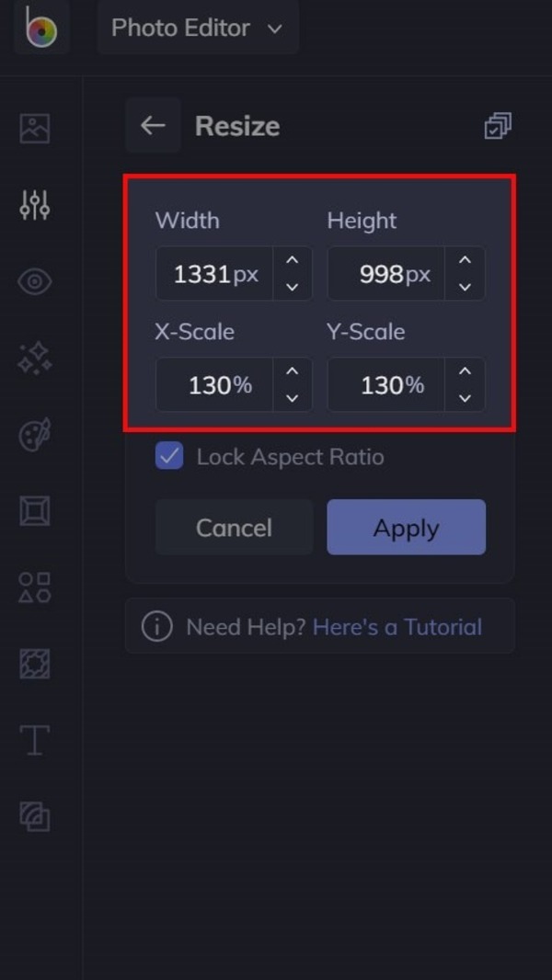Screen dimensions: 552x980
Task: Open the Here's a Tutorial link
Action: pos(397,627)
